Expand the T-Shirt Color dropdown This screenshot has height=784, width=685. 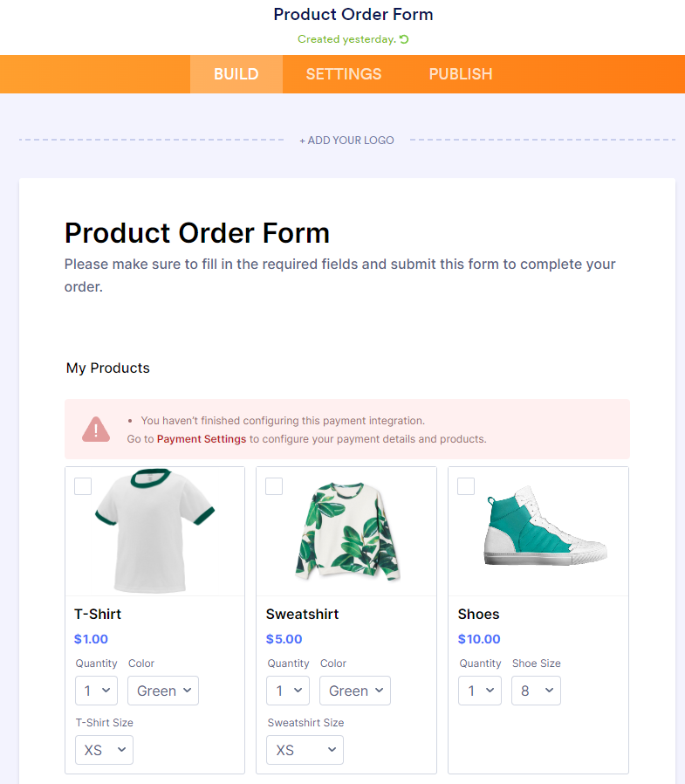click(163, 691)
